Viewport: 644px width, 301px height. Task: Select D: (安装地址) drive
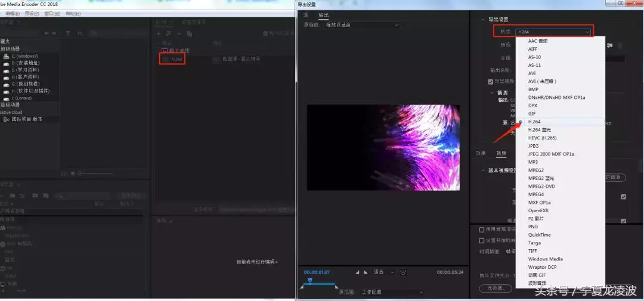tap(24, 63)
